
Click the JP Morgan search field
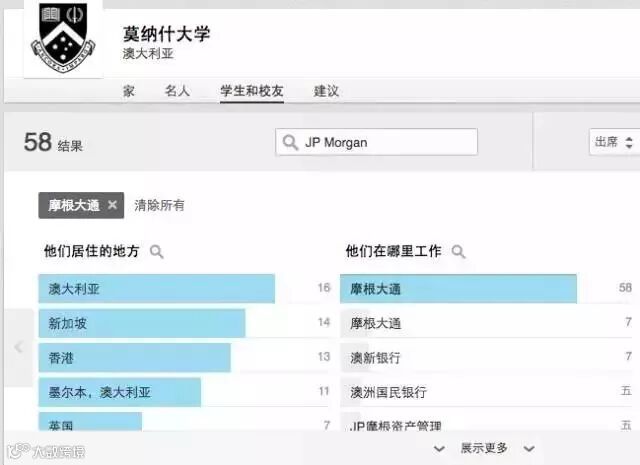376,142
